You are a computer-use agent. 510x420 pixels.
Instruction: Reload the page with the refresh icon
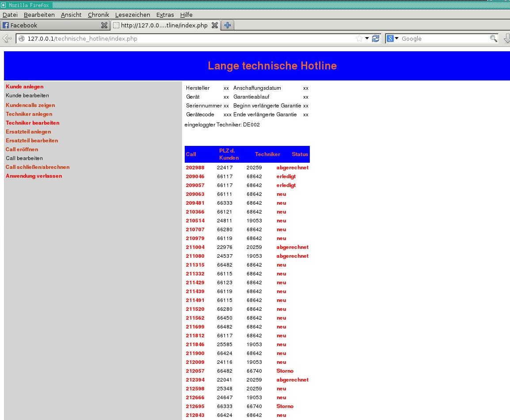(376, 38)
